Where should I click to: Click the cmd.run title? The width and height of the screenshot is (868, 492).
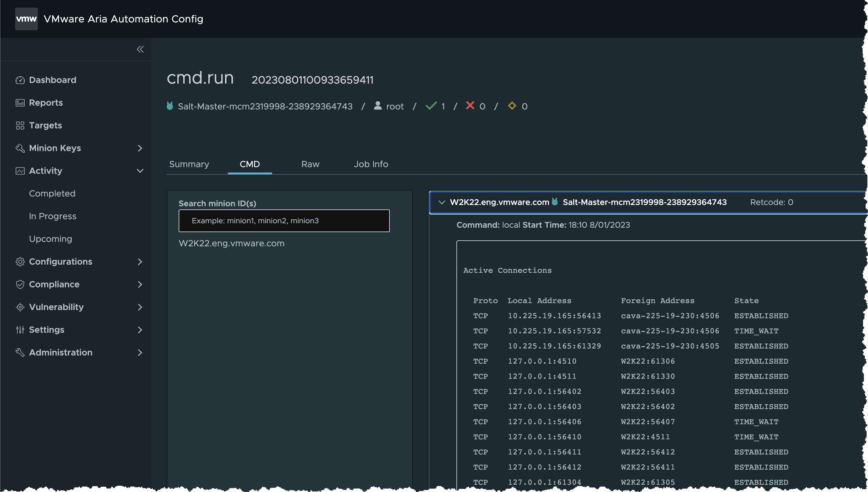coord(200,78)
